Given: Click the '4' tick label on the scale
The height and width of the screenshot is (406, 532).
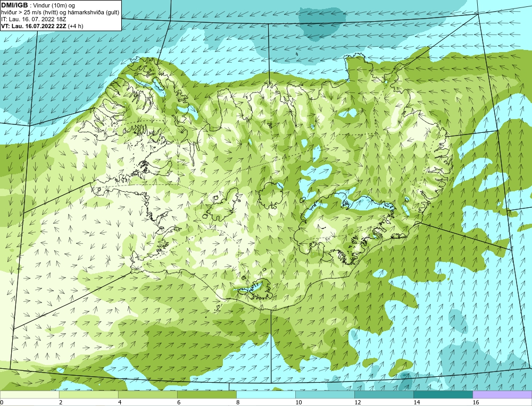Looking at the screenshot, I should pyautogui.click(x=120, y=402).
